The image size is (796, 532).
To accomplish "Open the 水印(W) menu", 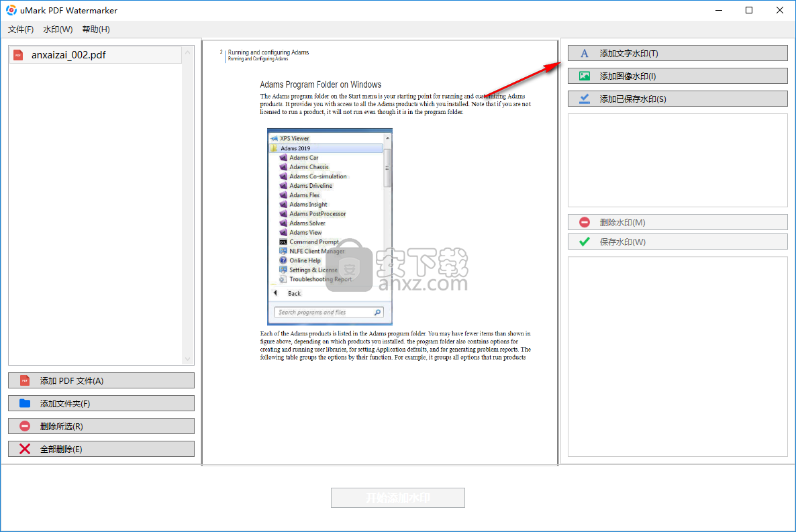I will 58,30.
